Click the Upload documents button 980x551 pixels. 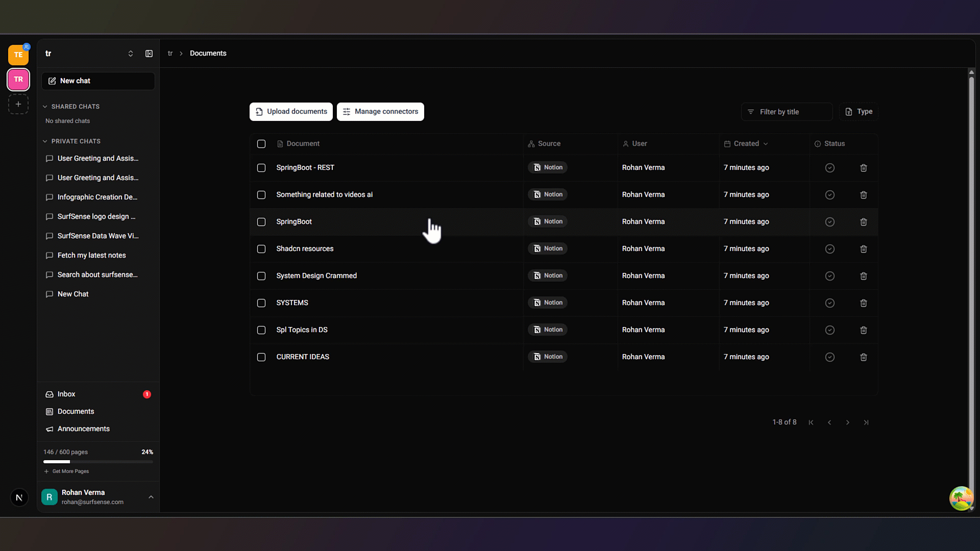[x=291, y=112]
